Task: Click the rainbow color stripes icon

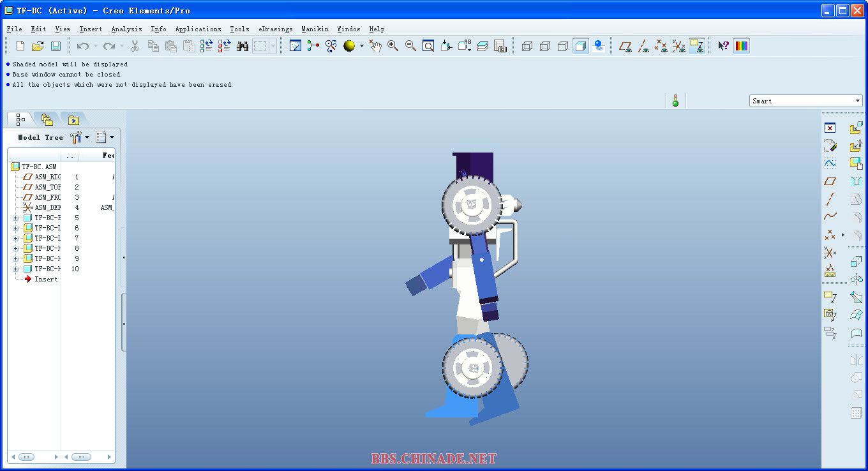Action: tap(742, 46)
